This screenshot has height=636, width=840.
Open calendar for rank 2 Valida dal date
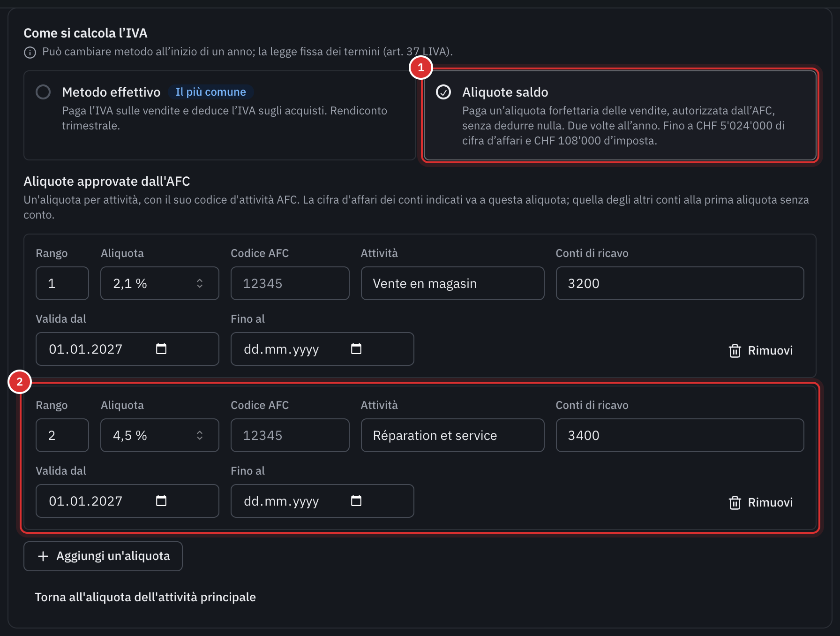(161, 501)
